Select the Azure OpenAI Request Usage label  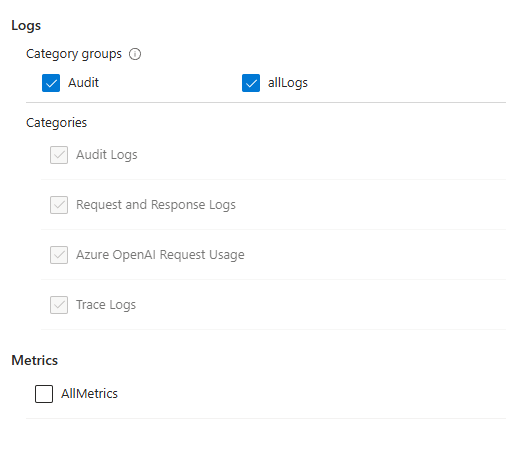[x=160, y=255]
